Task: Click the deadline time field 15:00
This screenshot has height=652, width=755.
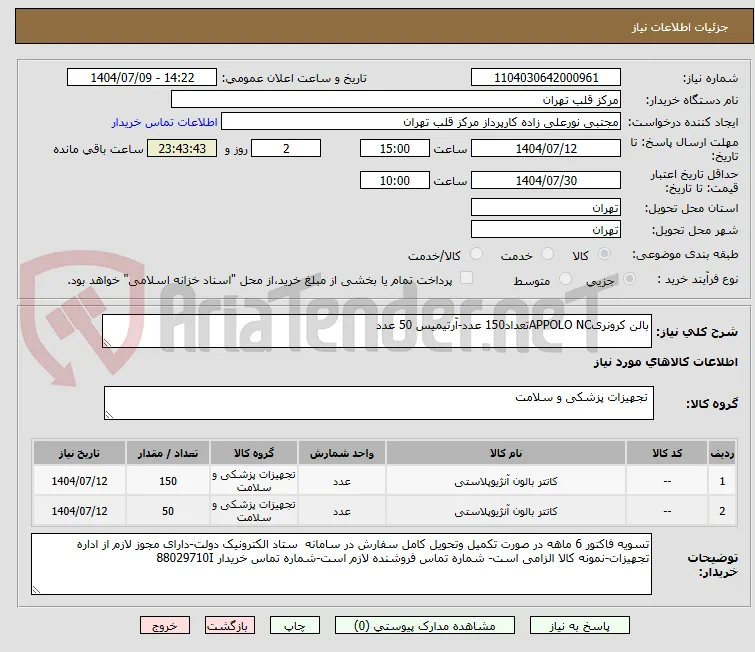Action: coord(395,148)
